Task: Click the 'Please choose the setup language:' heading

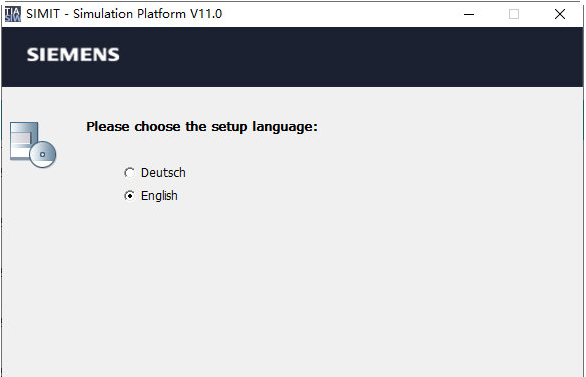Action: pyautogui.click(x=202, y=127)
